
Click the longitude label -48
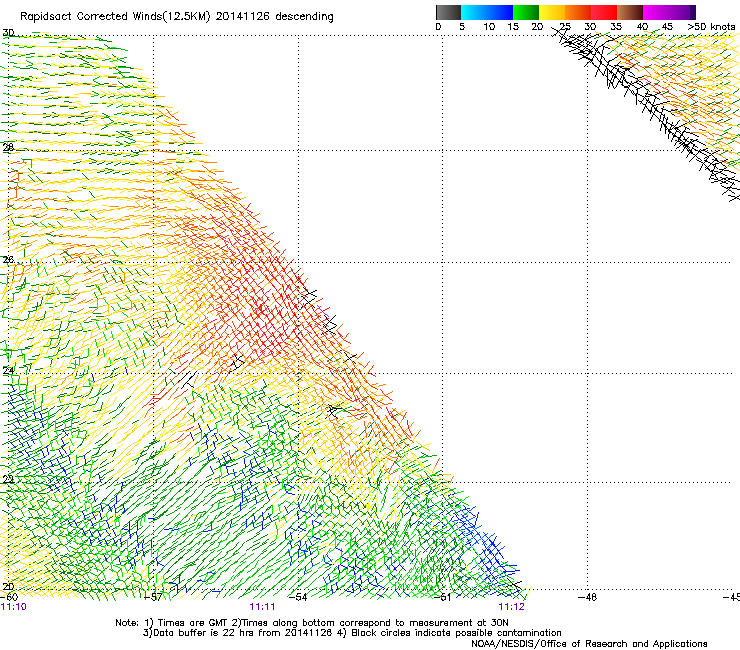(x=587, y=597)
